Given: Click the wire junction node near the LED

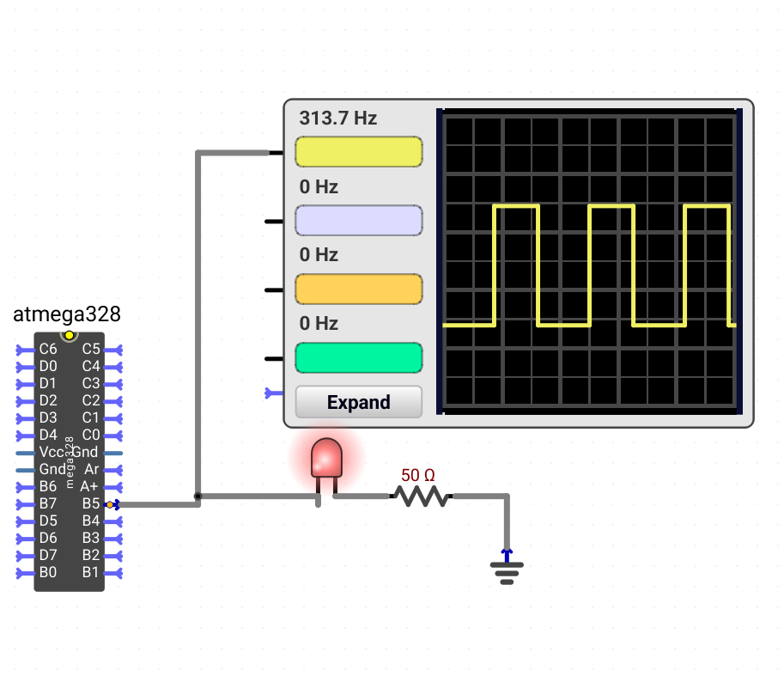Looking at the screenshot, I should (198, 496).
